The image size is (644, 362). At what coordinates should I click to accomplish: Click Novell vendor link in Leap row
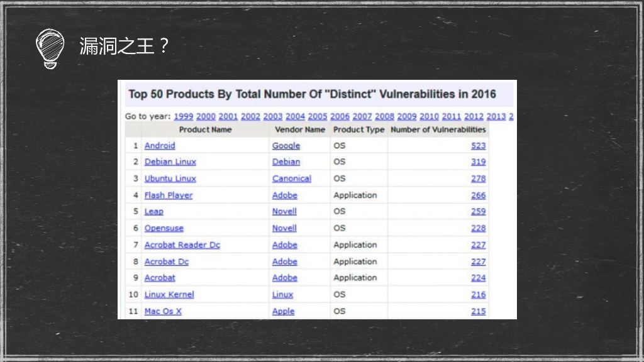(284, 211)
